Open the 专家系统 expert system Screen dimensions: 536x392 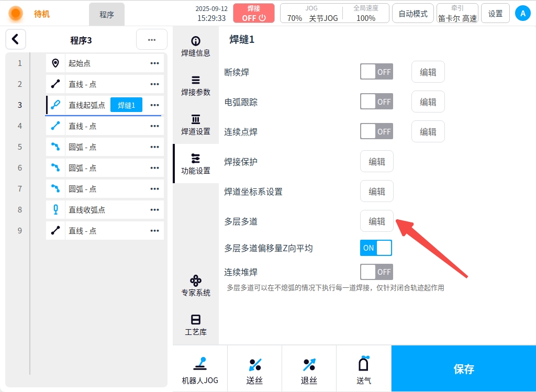(196, 286)
